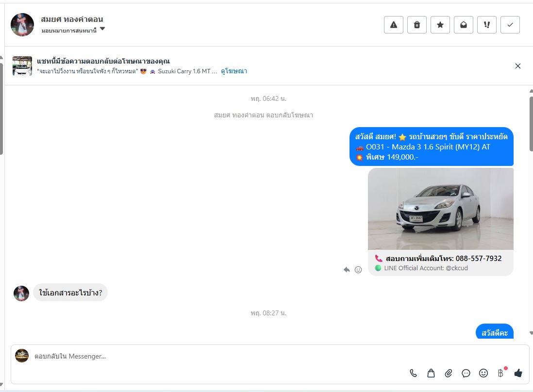Screen dimensions: 533x392
Task: Click the พฤ. 06:42 น. timestamp
Action: tap(268, 99)
